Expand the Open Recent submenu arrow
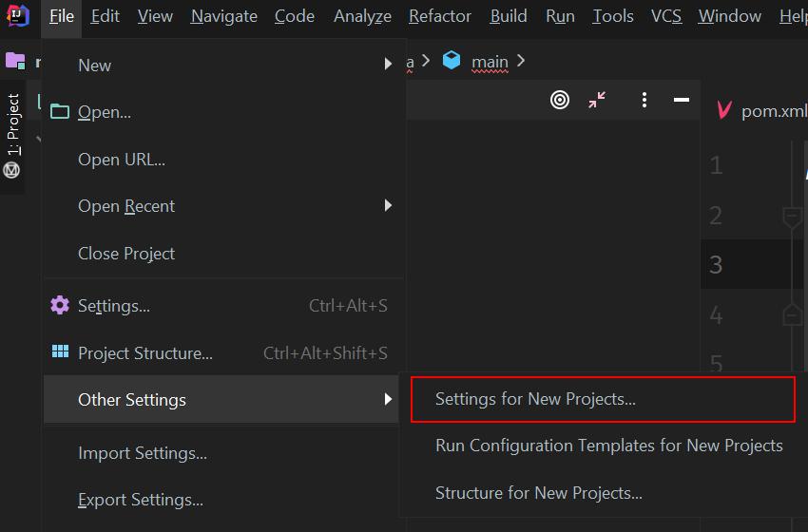 pos(388,205)
